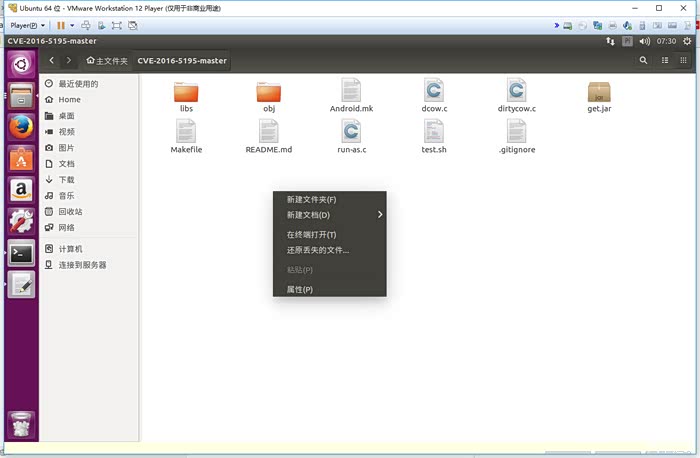Open the Player menu dropdown
This screenshot has width=700, height=458.
pyautogui.click(x=27, y=25)
